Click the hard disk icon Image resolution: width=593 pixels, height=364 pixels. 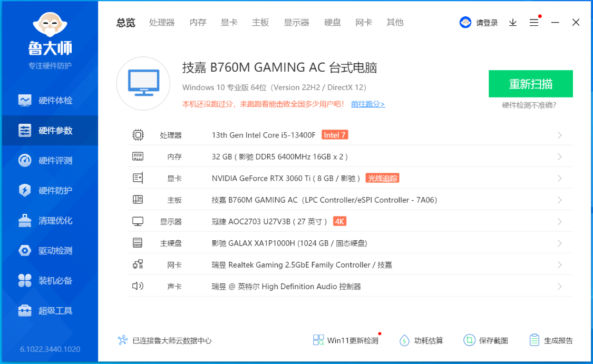(138, 243)
